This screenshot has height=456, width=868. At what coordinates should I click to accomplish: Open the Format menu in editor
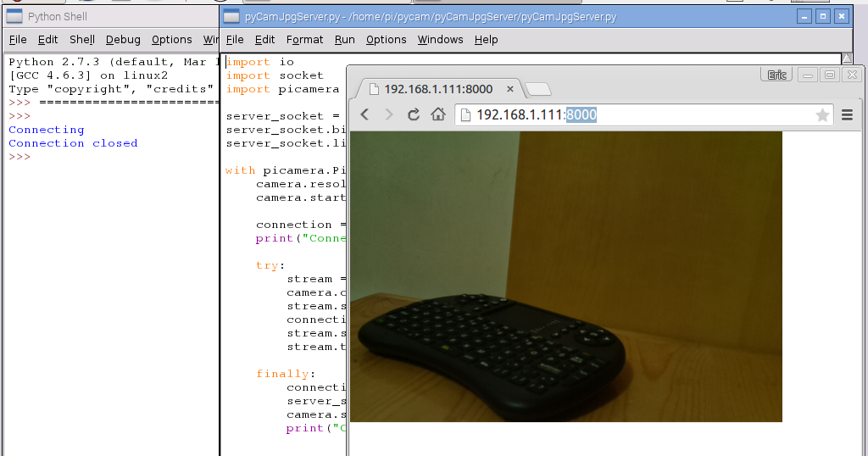pos(304,39)
